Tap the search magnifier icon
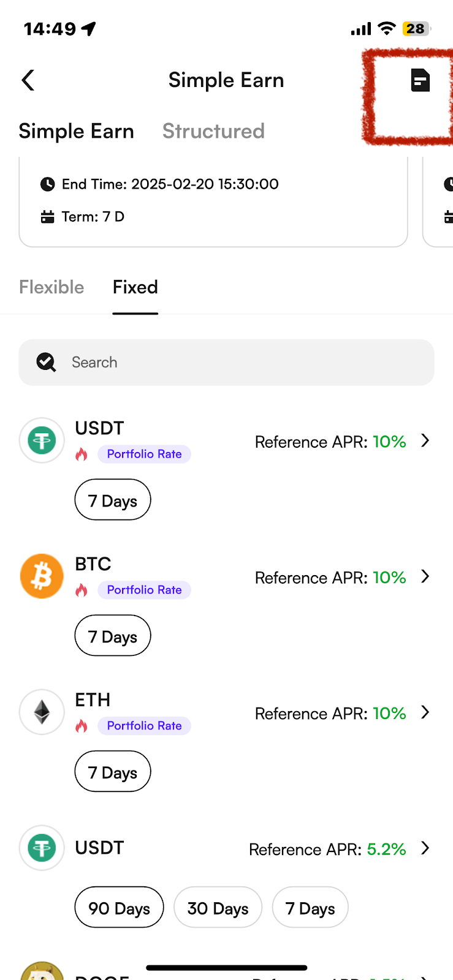Image resolution: width=453 pixels, height=980 pixels. pos(46,363)
